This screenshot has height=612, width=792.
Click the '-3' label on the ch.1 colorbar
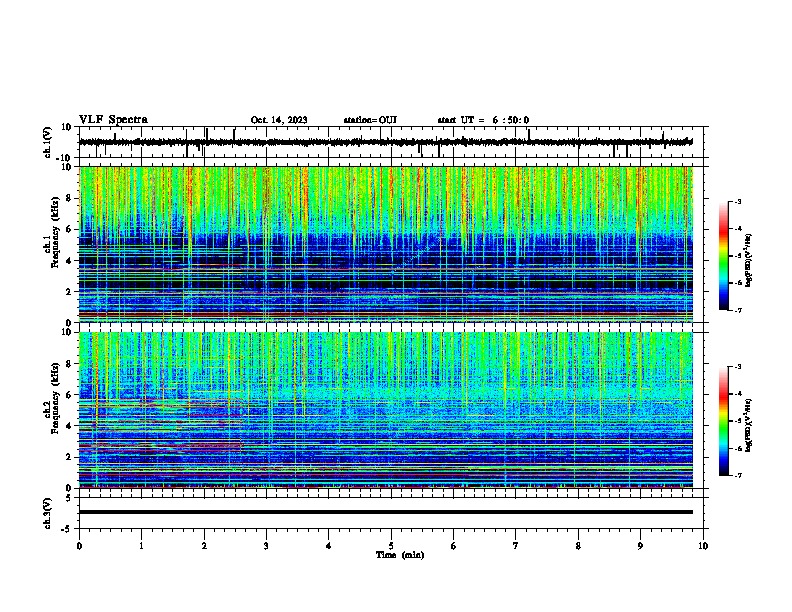tap(737, 201)
